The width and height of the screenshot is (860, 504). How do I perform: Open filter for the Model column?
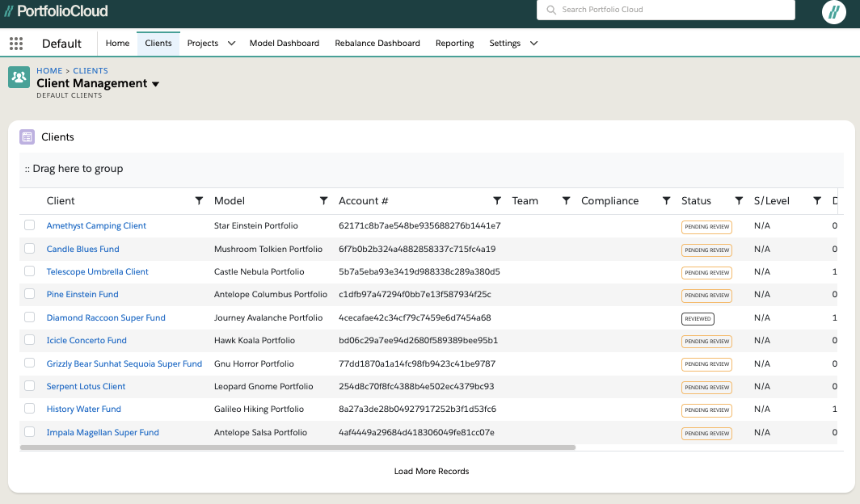point(324,201)
